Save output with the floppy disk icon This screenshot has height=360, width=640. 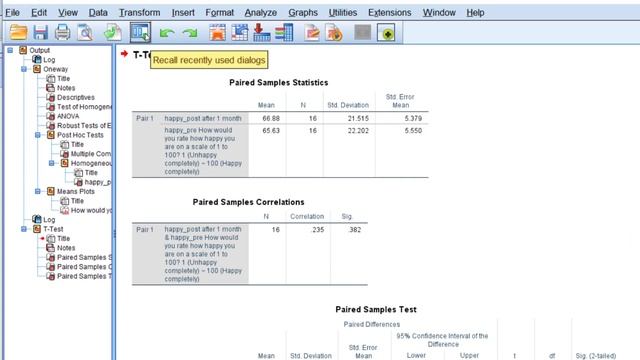click(x=40, y=32)
